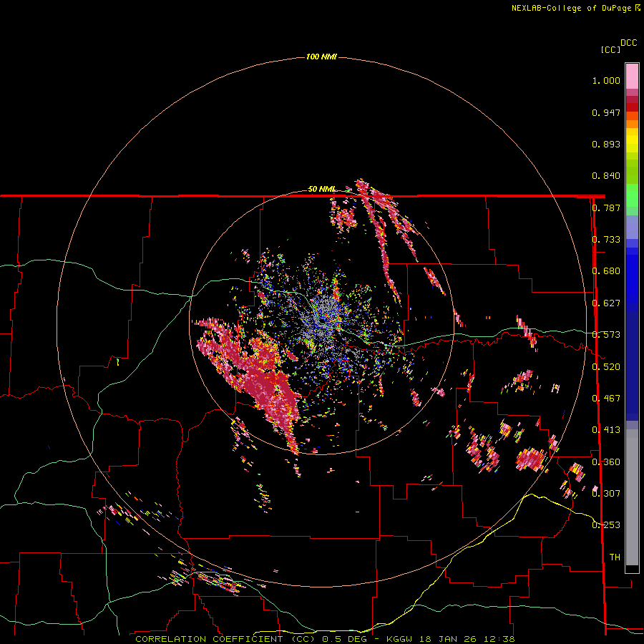Select the 0.253 scale value
This screenshot has height=644, width=644.
coord(606,525)
